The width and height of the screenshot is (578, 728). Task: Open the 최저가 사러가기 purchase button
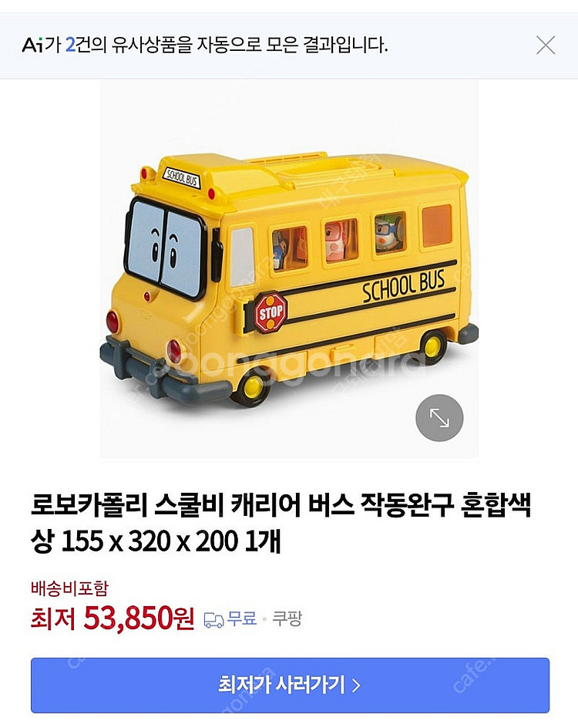(x=290, y=686)
